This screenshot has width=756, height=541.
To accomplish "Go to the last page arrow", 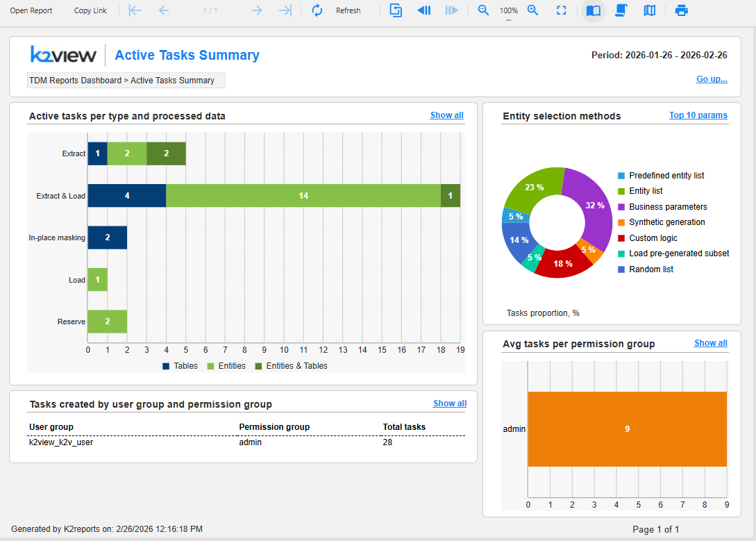I will (x=285, y=10).
